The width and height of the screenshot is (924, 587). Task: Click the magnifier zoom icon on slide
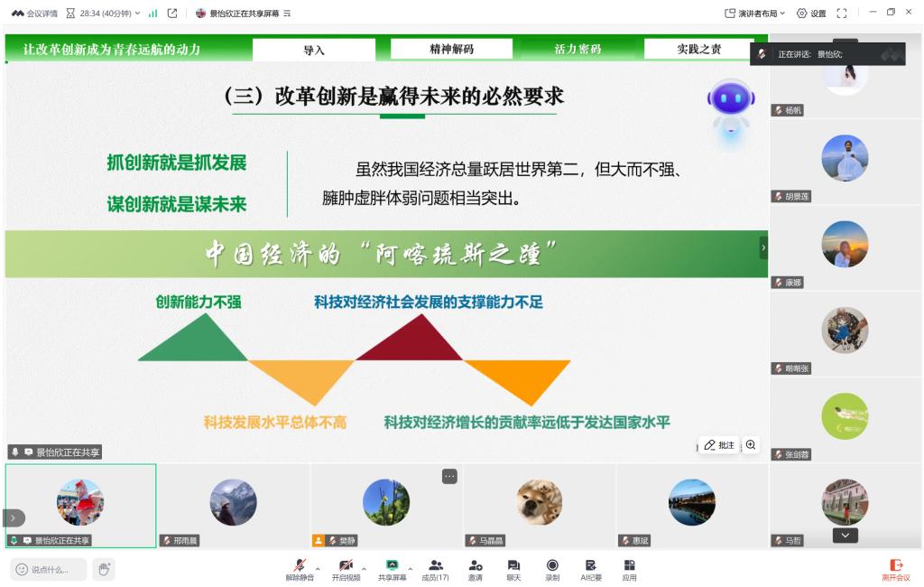pos(751,445)
